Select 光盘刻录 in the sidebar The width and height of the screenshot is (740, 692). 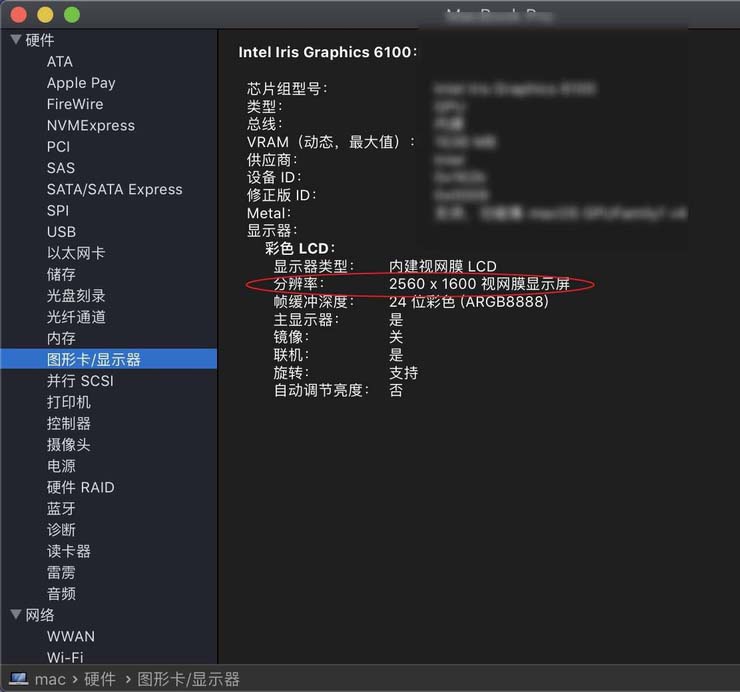[x=76, y=295]
